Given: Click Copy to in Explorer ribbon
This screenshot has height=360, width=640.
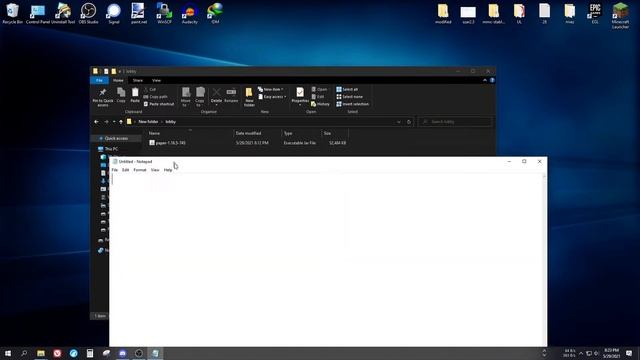Looking at the screenshot, I should click(x=200, y=97).
